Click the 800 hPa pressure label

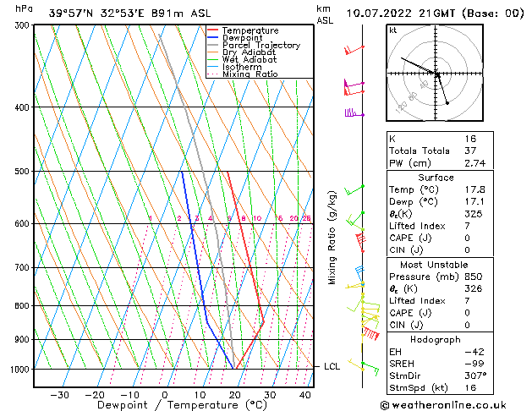(x=24, y=305)
